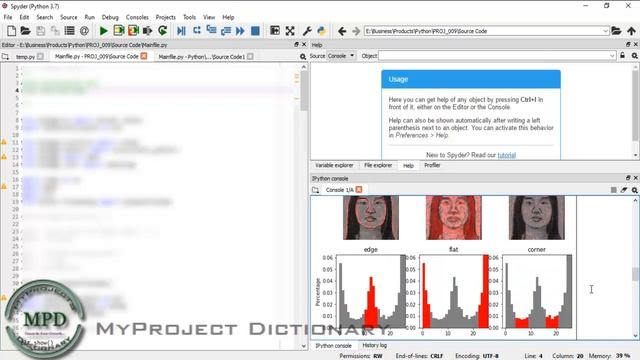Go back with the left arrow icon

(x=342, y=31)
